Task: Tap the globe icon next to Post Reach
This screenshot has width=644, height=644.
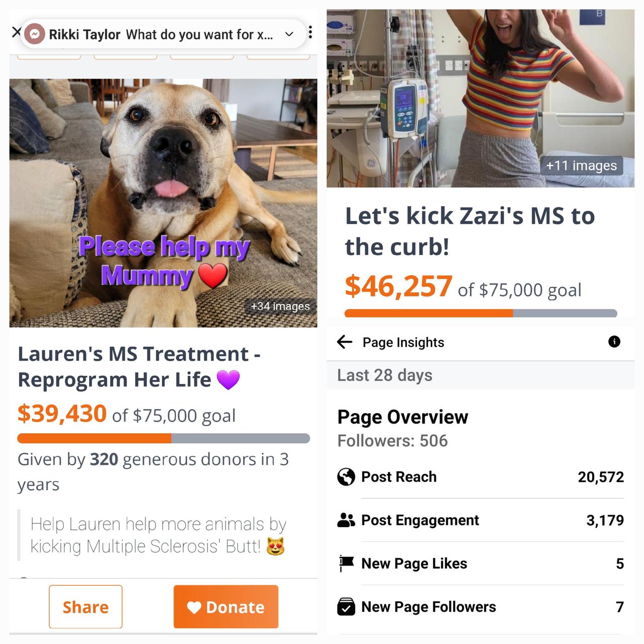Action: click(x=346, y=476)
